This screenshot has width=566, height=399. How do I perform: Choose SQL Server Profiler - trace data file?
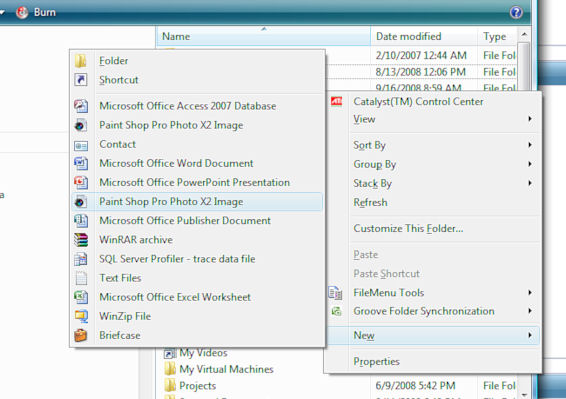click(197, 259)
